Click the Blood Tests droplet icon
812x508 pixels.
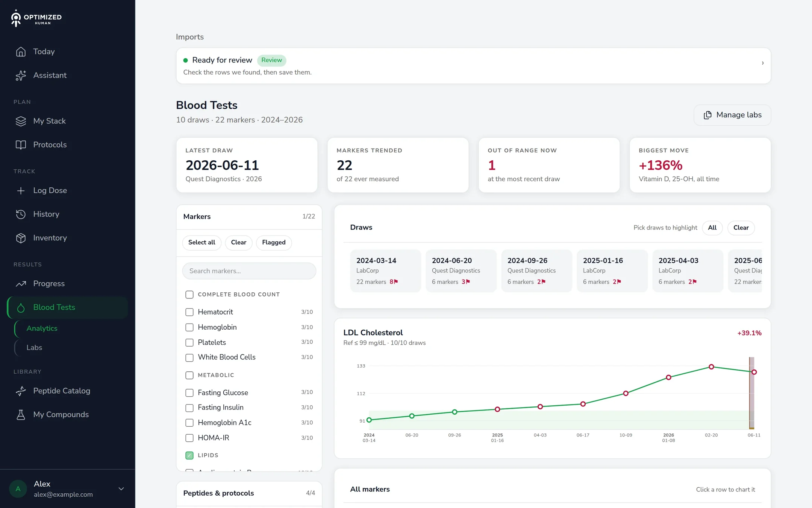click(21, 308)
